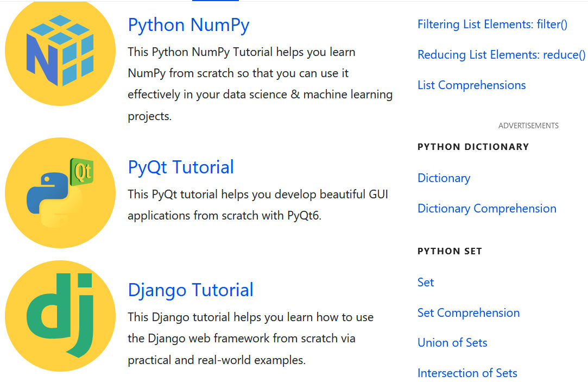This screenshot has height=382, width=588.
Task: Open the Set sidebar link
Action: click(x=426, y=282)
